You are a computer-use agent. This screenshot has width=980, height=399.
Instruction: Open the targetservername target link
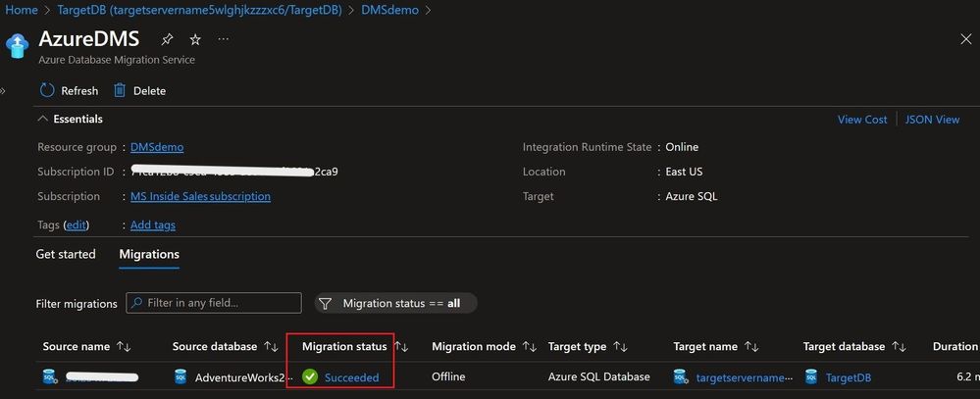pos(745,377)
